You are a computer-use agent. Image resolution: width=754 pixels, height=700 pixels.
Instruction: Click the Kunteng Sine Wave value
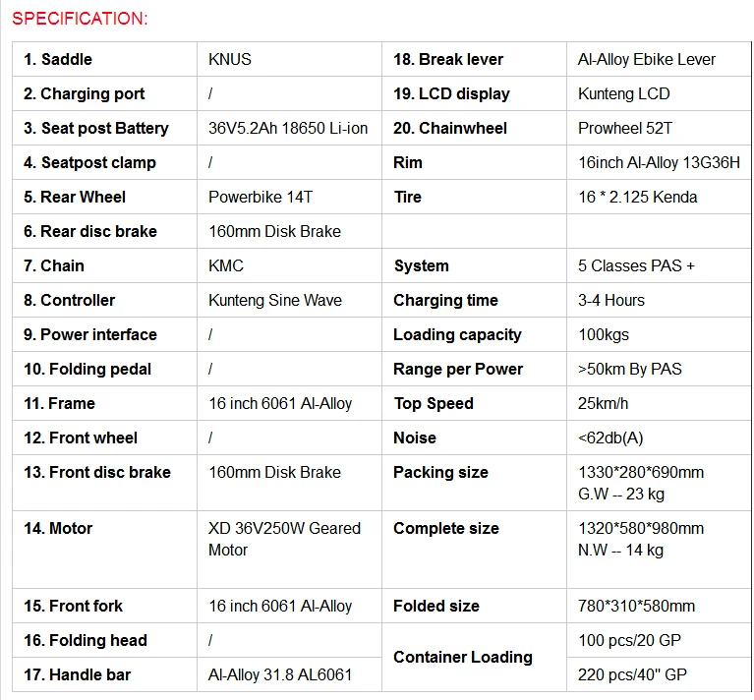[275, 300]
